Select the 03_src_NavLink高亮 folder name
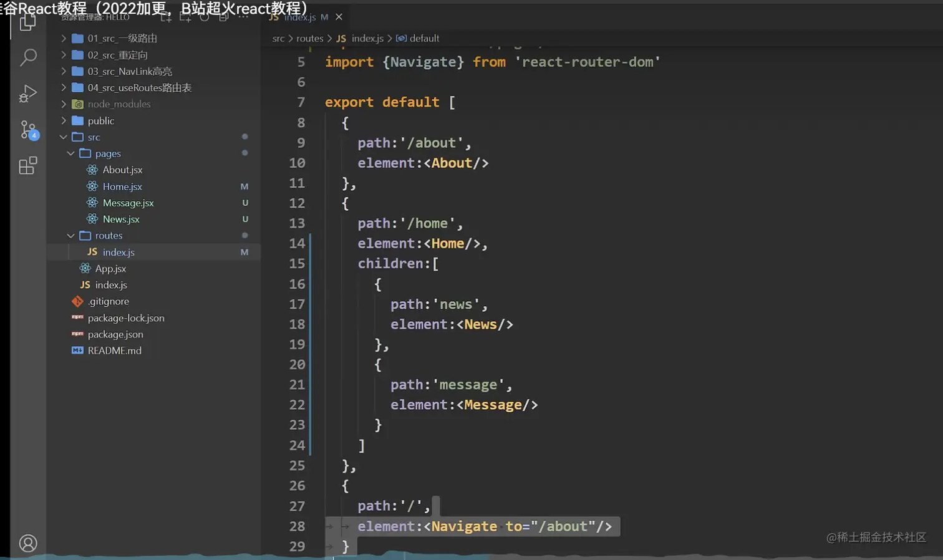This screenshot has width=943, height=560. (x=130, y=71)
